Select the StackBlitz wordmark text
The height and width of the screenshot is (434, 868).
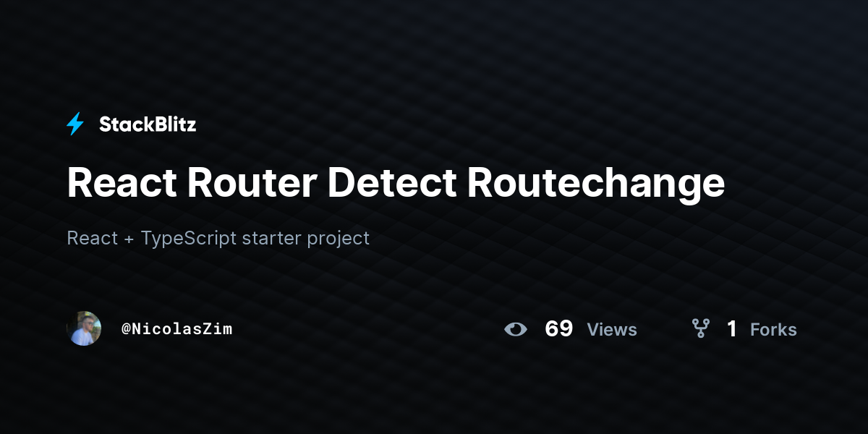click(x=148, y=124)
